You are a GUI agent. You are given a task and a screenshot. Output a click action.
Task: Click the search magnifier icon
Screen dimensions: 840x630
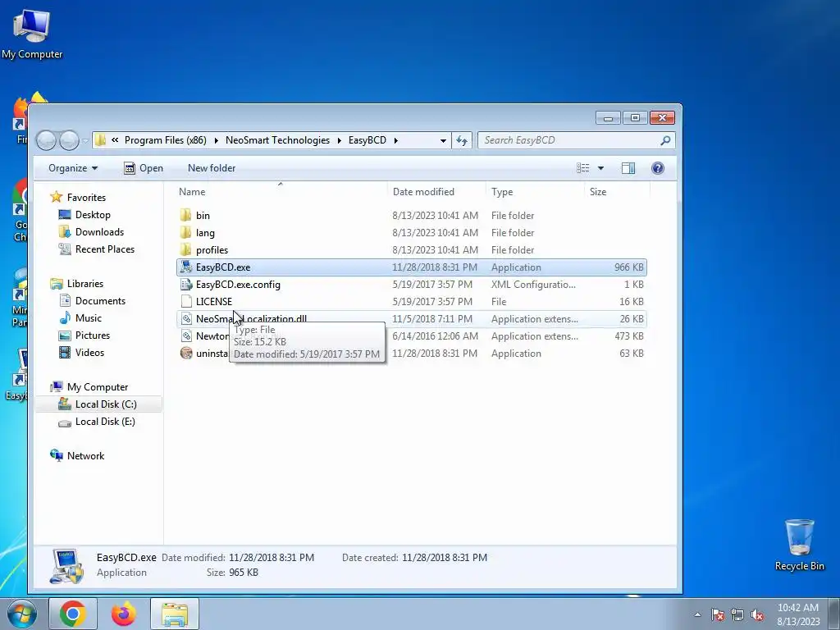tap(665, 140)
